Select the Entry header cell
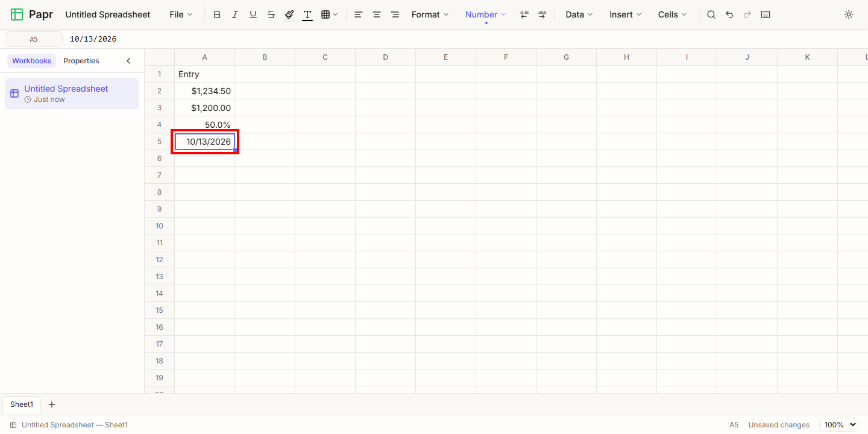 coord(205,74)
